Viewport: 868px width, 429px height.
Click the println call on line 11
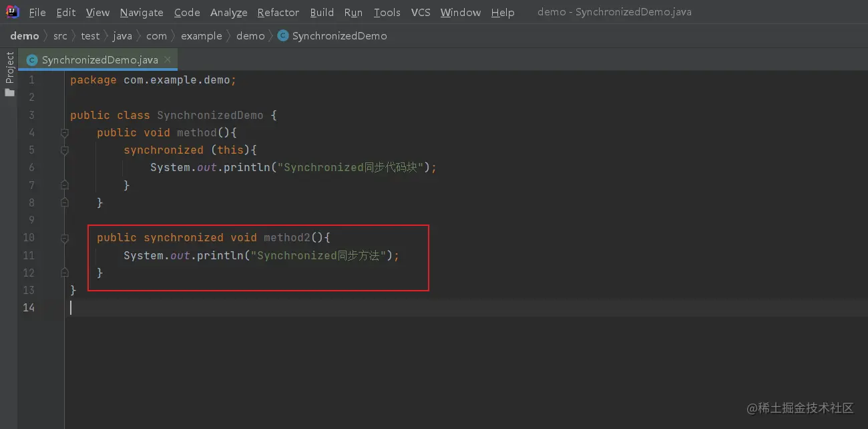[220, 255]
